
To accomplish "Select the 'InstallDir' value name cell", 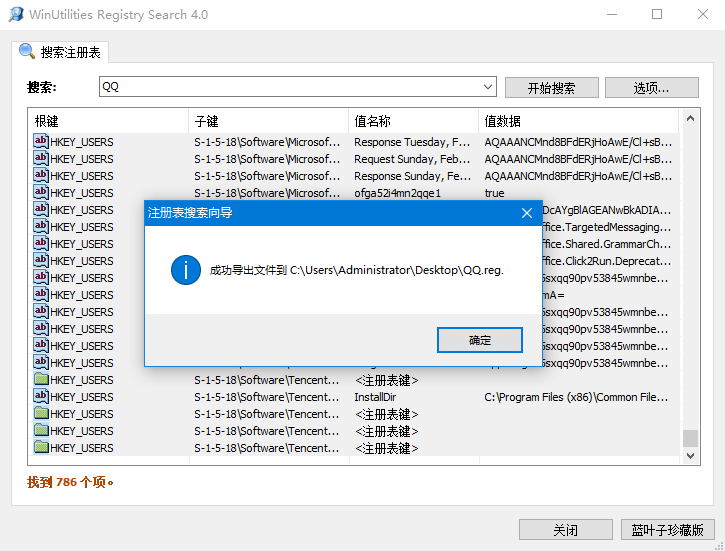I will [x=375, y=397].
